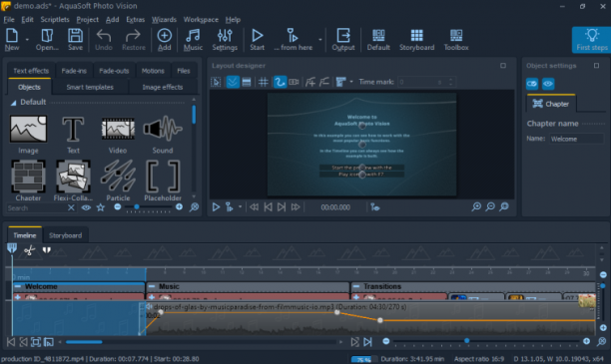Select the Video object in toolbox
Image resolution: width=611 pixels, height=364 pixels.
[118, 135]
